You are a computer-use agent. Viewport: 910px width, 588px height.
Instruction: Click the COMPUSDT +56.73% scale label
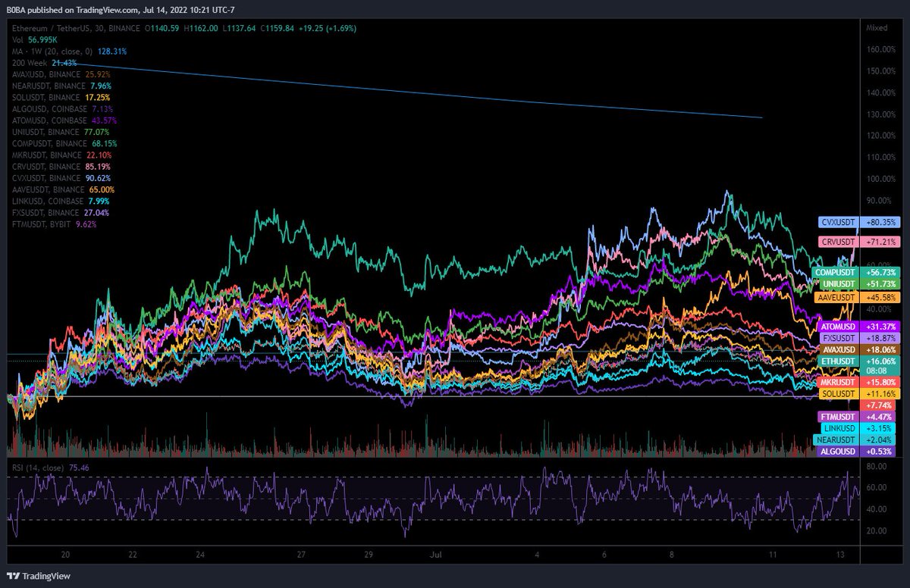point(855,272)
